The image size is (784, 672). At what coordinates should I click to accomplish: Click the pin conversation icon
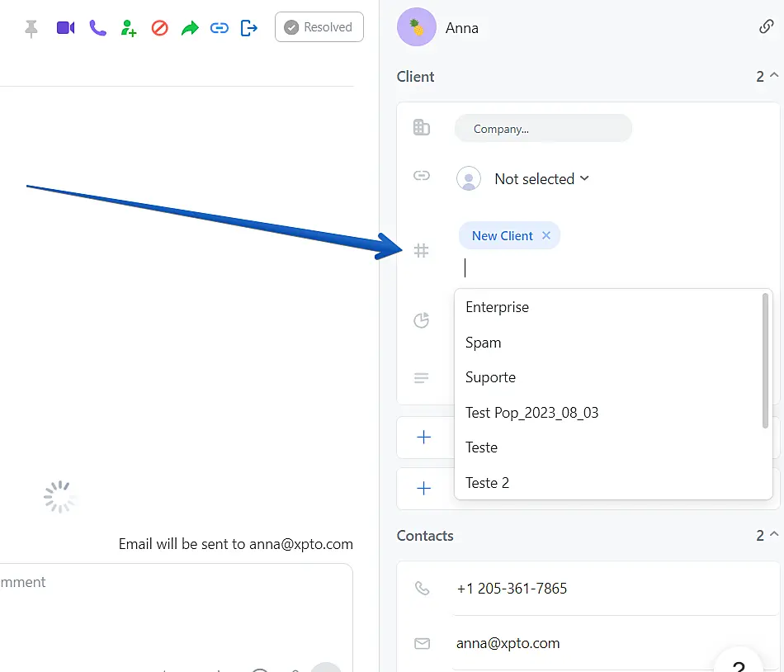click(31, 28)
